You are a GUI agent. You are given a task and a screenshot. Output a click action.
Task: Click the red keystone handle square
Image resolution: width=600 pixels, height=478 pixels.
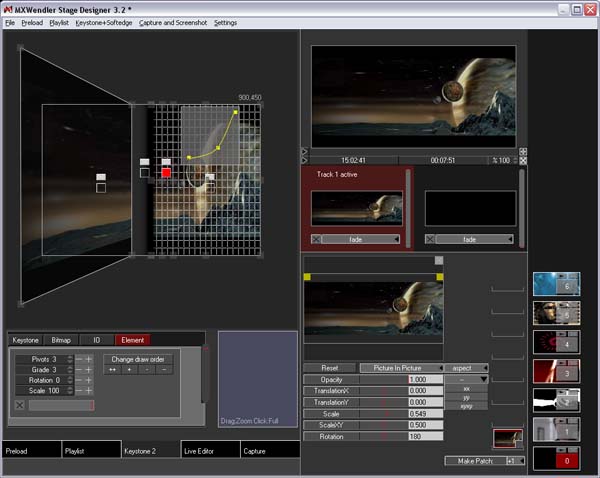point(166,173)
